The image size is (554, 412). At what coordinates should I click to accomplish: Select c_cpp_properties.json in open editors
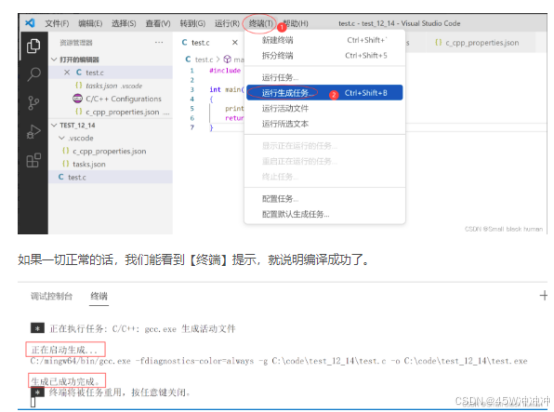tap(110, 112)
